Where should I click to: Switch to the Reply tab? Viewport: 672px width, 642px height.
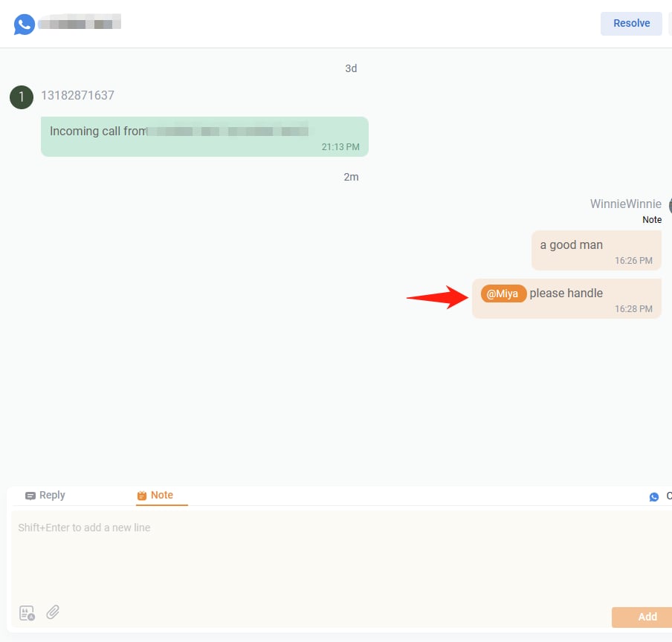pos(46,496)
